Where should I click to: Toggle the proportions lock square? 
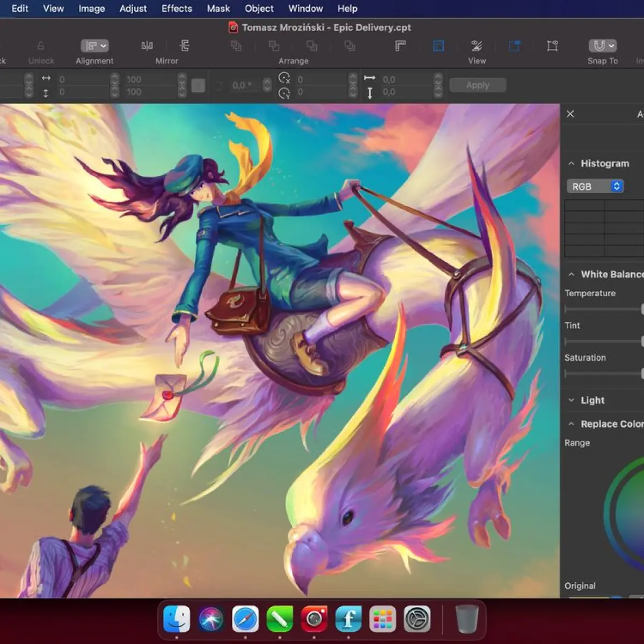click(198, 86)
